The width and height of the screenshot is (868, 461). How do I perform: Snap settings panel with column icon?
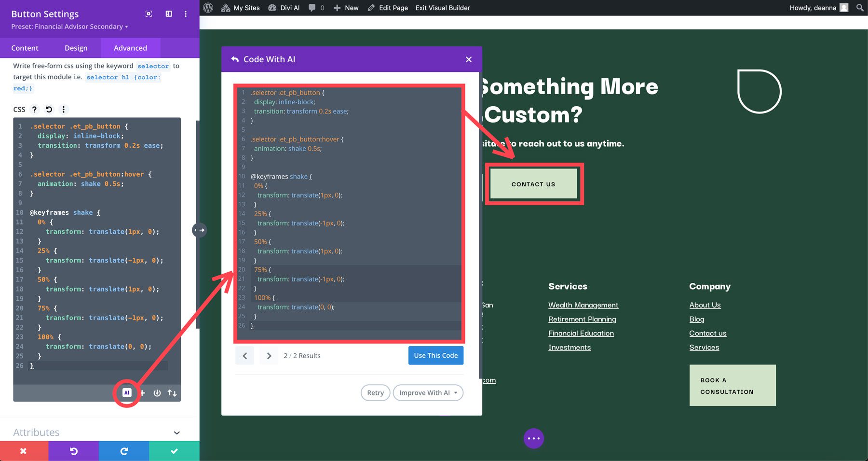coord(169,14)
